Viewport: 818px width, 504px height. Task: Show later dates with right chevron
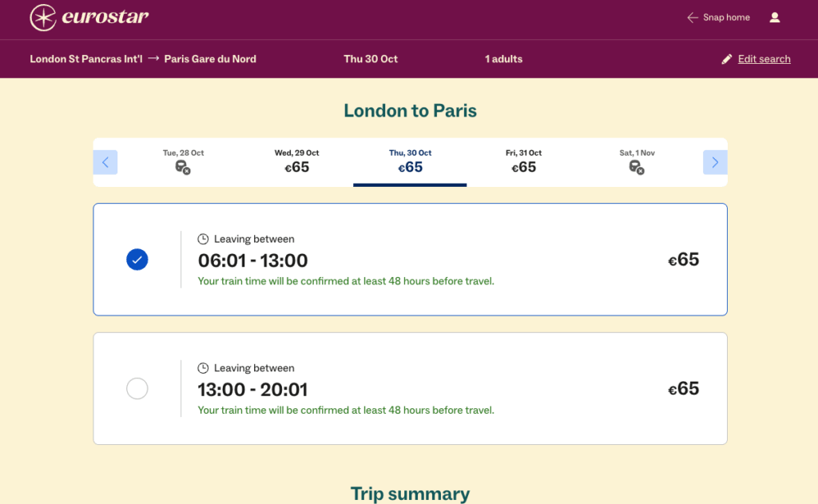click(715, 162)
